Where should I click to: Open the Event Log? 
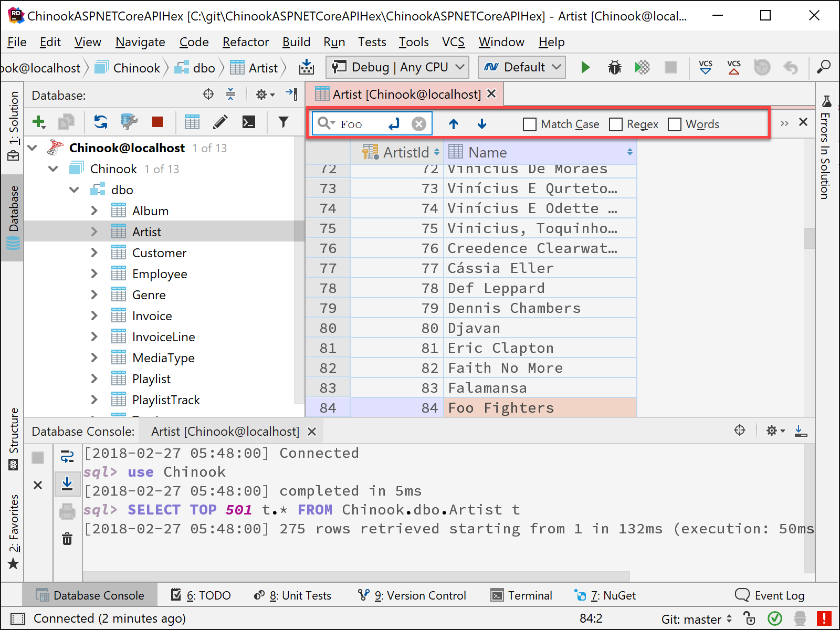pos(770,595)
